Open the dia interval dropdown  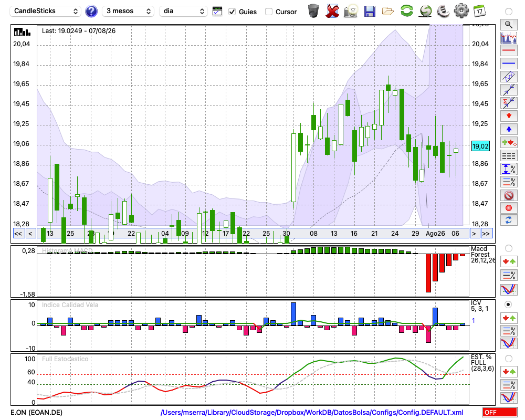(183, 11)
